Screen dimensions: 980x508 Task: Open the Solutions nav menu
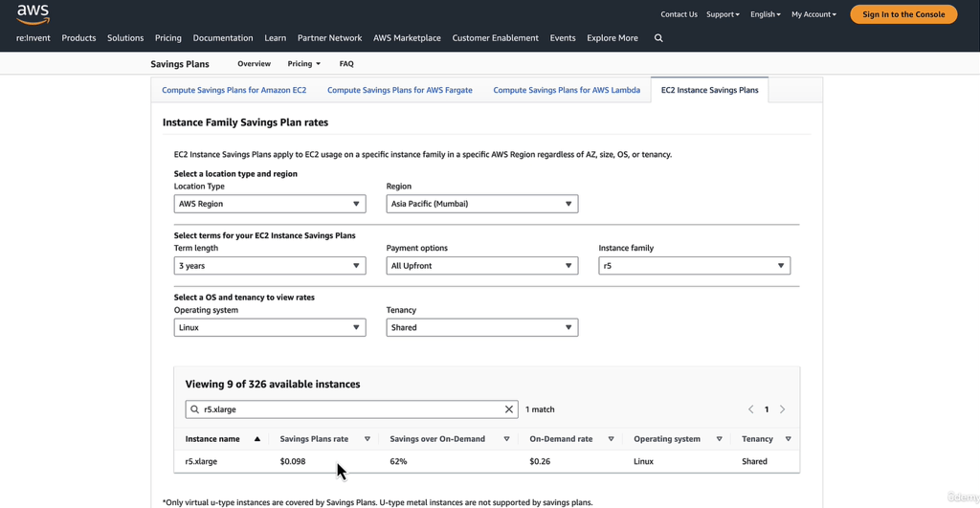click(125, 38)
